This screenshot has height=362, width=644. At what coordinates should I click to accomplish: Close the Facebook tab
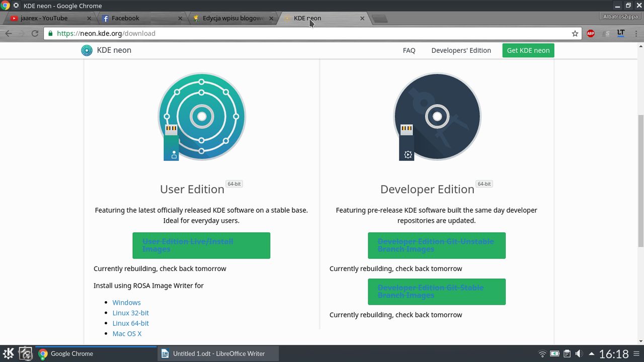pyautogui.click(x=181, y=18)
